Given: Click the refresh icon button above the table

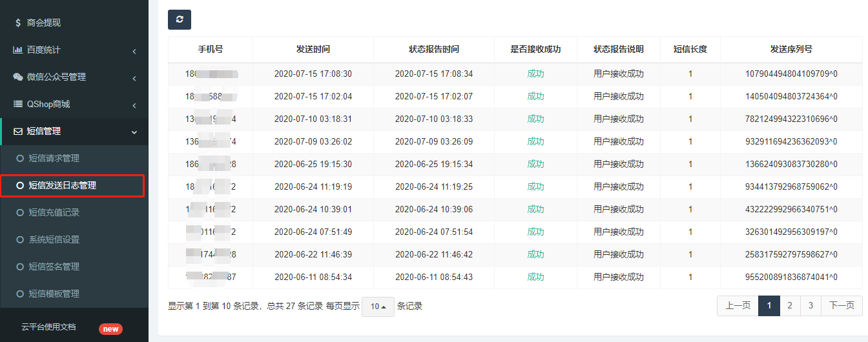Looking at the screenshot, I should (x=180, y=19).
